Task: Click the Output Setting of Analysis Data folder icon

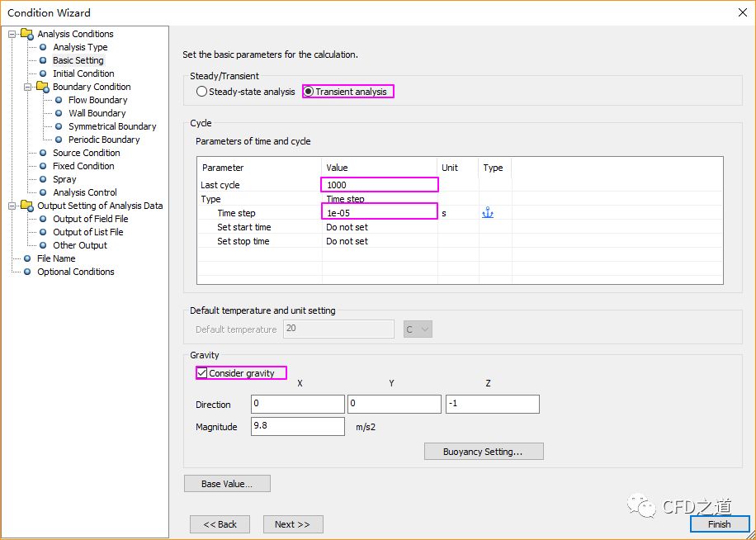Action: click(26, 206)
